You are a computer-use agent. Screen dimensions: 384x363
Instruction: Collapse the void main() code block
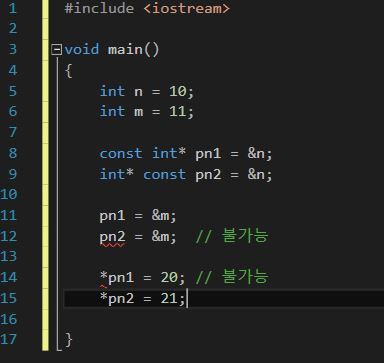point(56,50)
